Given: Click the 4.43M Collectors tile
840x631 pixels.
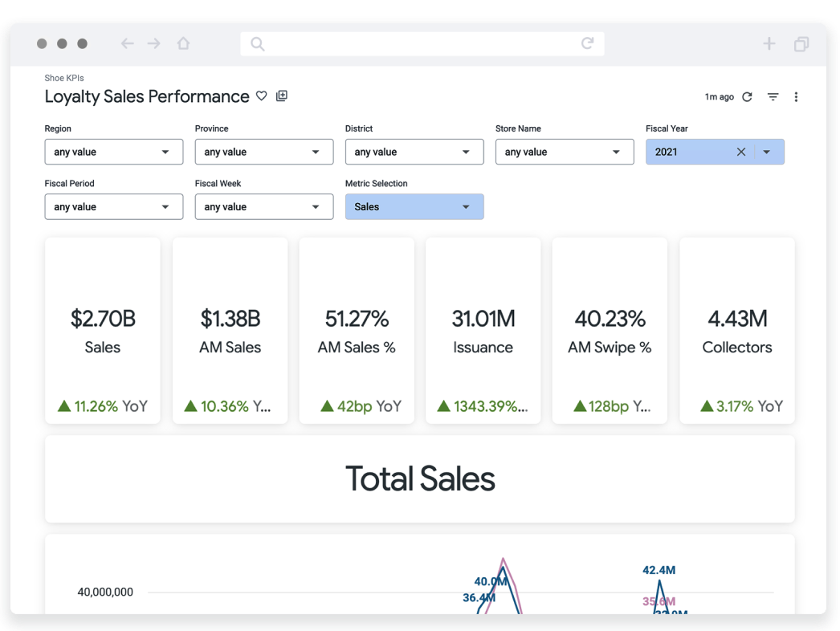Looking at the screenshot, I should pos(737,331).
